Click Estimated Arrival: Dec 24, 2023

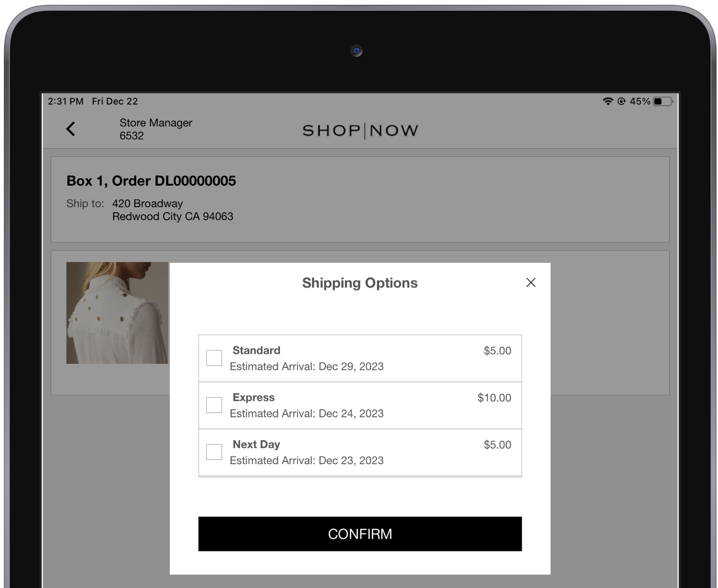pyautogui.click(x=306, y=414)
